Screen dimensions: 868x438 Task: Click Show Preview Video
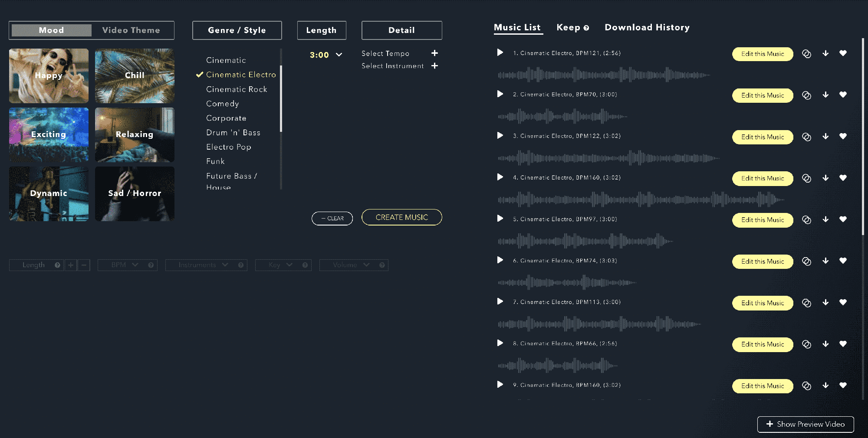tap(806, 424)
